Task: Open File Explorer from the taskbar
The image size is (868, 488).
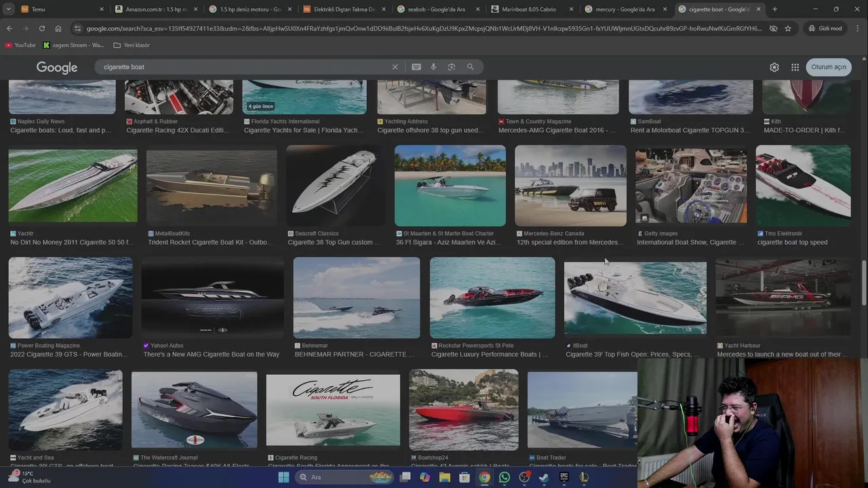Action: coord(445,477)
